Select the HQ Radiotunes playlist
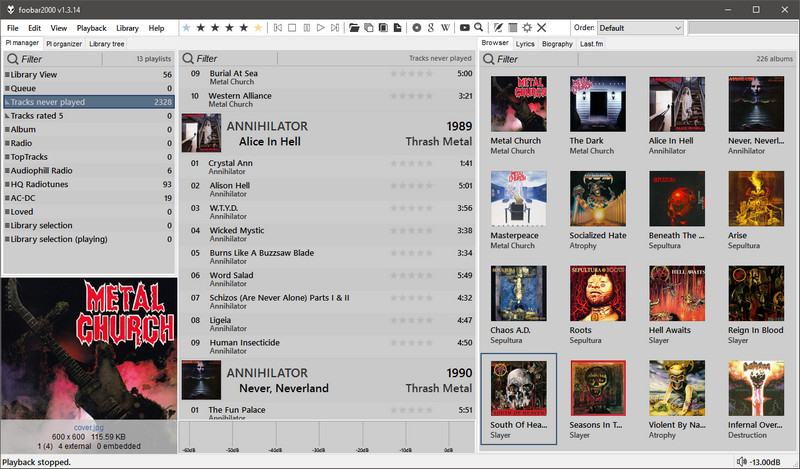Screen dimensions: 800x469 [89, 184]
